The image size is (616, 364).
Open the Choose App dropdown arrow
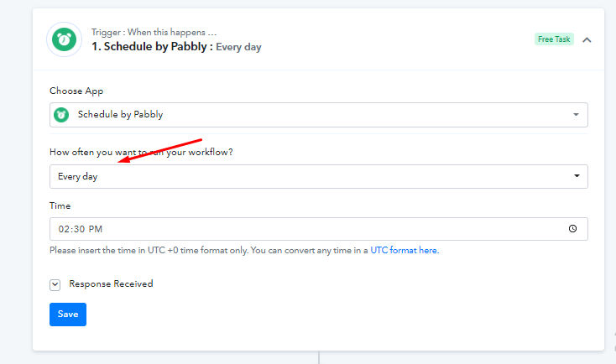point(576,115)
